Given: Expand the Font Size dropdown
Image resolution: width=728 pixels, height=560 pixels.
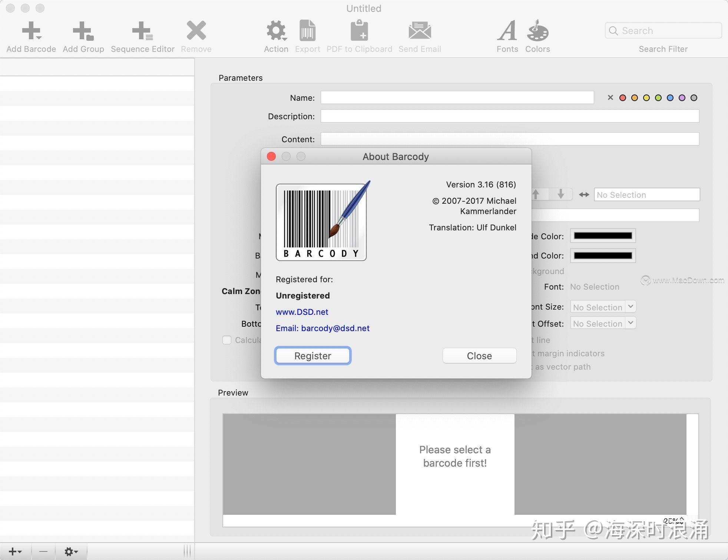Looking at the screenshot, I should click(631, 307).
